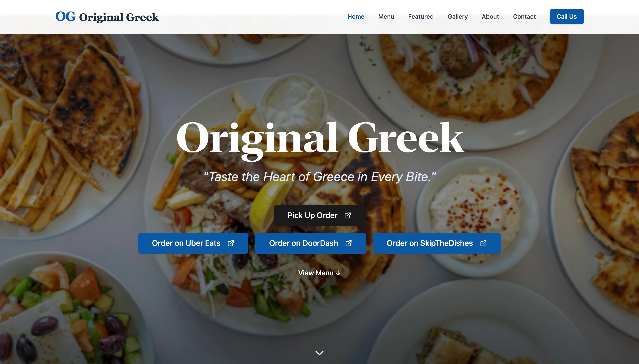The image size is (639, 364).
Task: Click the OG logo monogram
Action: tap(65, 17)
